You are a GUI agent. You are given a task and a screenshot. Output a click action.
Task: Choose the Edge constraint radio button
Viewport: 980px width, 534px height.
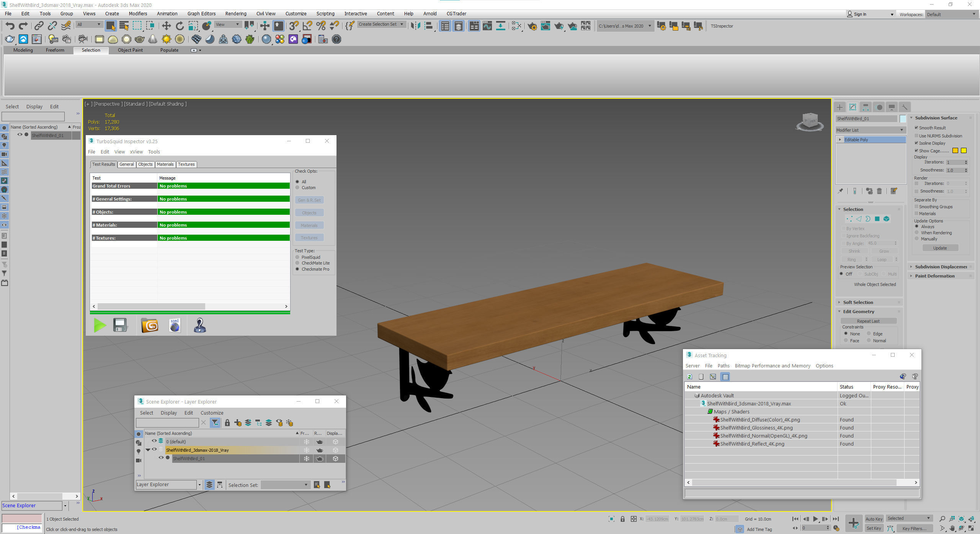(x=869, y=333)
